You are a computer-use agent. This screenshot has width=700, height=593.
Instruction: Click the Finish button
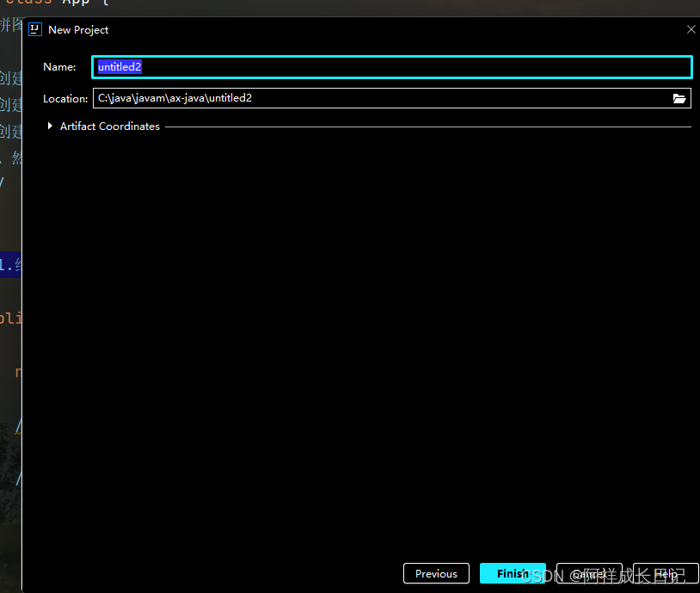point(512,573)
